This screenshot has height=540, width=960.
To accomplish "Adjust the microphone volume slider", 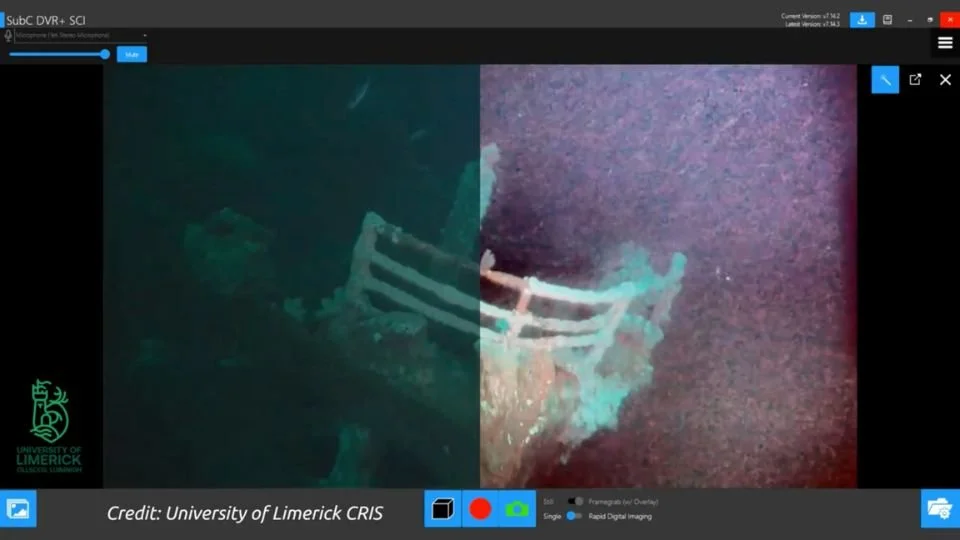I will point(59,54).
